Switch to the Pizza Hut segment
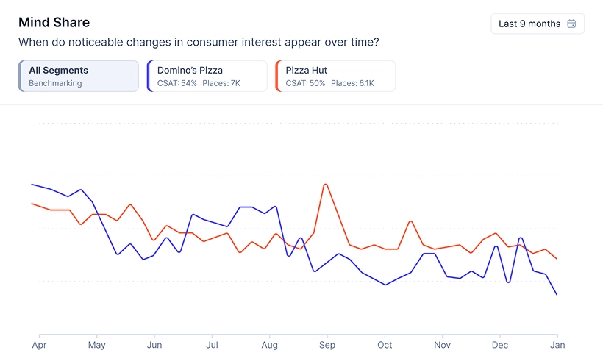This screenshot has height=364, width=603. tap(335, 76)
